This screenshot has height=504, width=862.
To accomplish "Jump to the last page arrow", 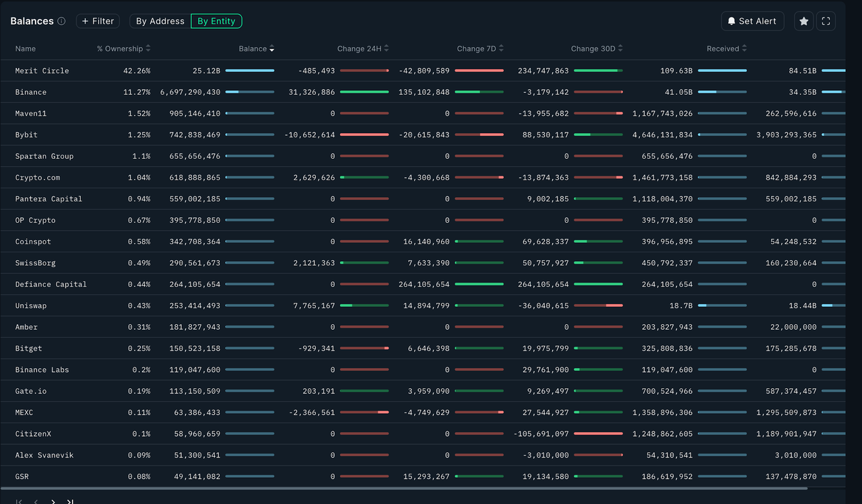I will (70, 501).
